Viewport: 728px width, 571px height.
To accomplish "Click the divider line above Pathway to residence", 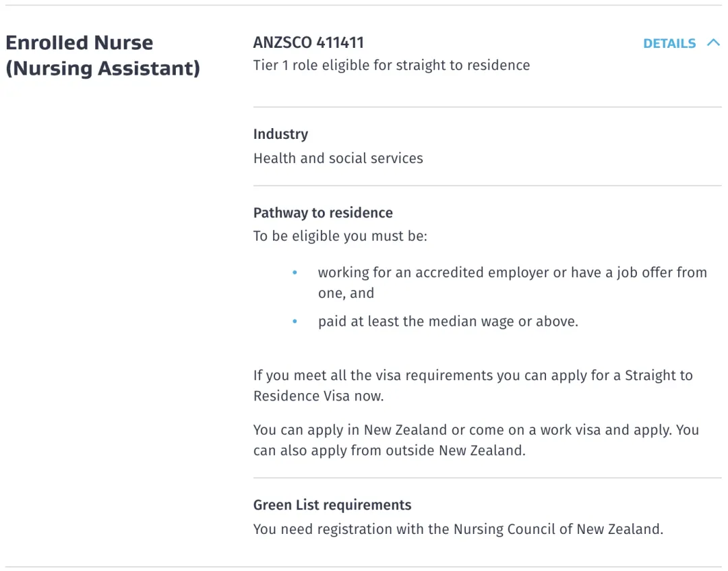I will coord(487,185).
